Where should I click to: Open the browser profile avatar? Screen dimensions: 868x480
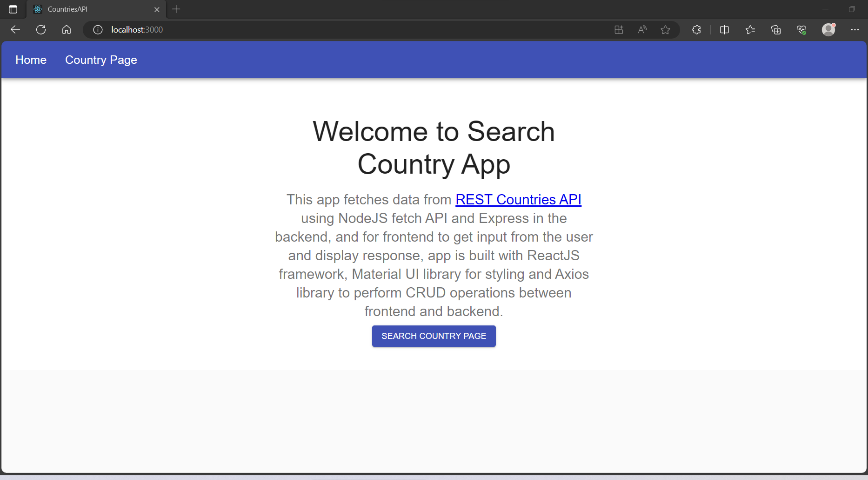pyautogui.click(x=828, y=29)
